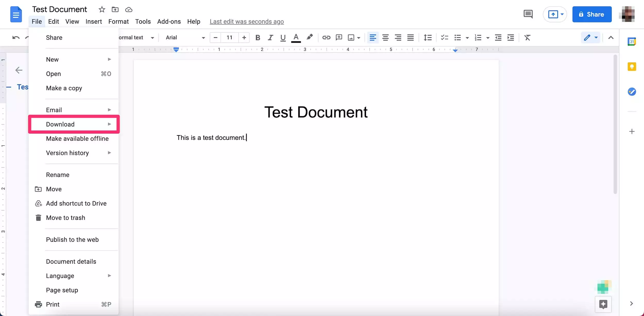This screenshot has height=316, width=644.
Task: Toggle bold formatting
Action: [x=257, y=38]
